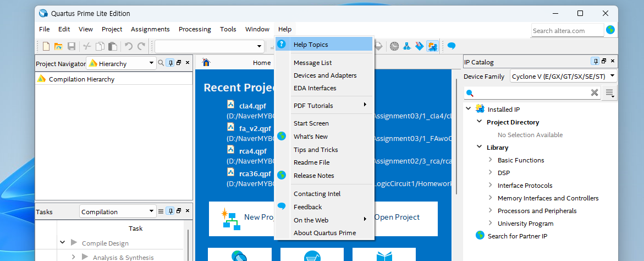The width and height of the screenshot is (644, 261).
Task: Open the PDF Tutorials submenu
Action: pyautogui.click(x=324, y=106)
